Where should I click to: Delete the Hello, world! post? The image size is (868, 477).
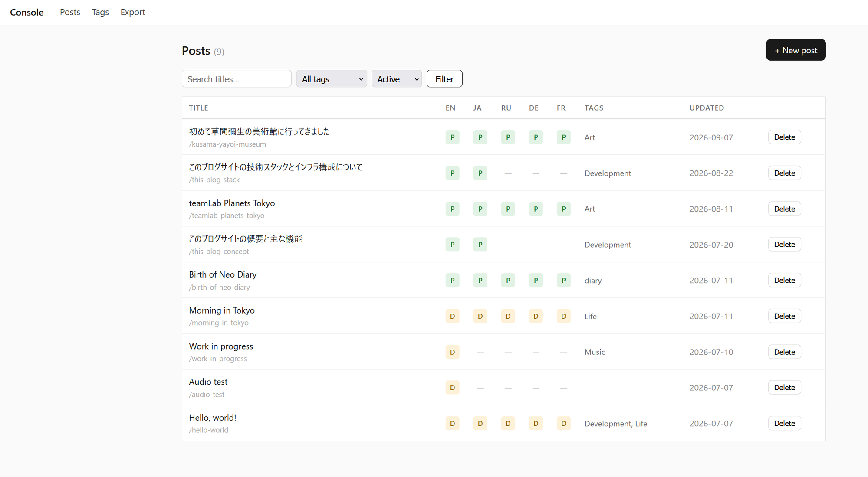784,423
